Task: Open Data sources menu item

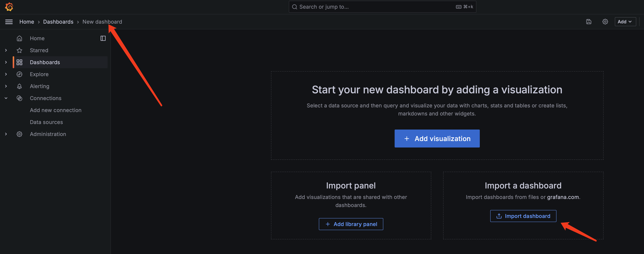Action: (46, 122)
